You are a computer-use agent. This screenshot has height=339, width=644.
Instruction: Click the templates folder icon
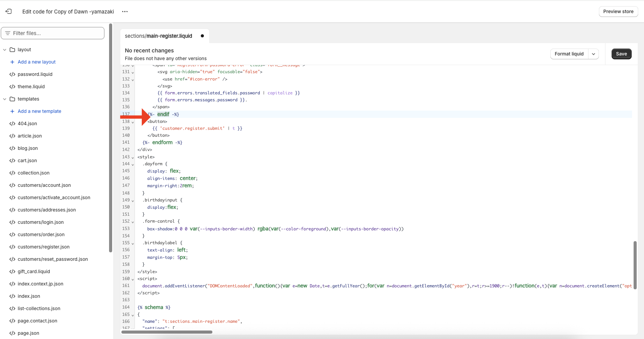pyautogui.click(x=12, y=99)
